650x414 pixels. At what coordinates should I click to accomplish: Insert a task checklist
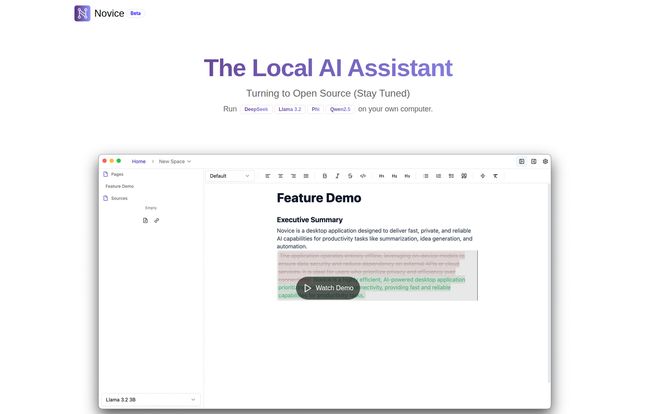[451, 176]
